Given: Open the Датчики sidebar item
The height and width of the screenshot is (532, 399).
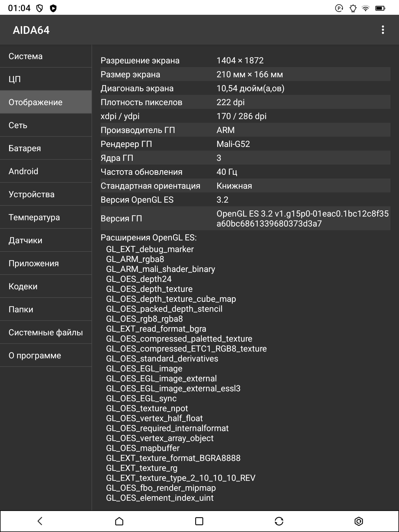Looking at the screenshot, I should pyautogui.click(x=46, y=240).
